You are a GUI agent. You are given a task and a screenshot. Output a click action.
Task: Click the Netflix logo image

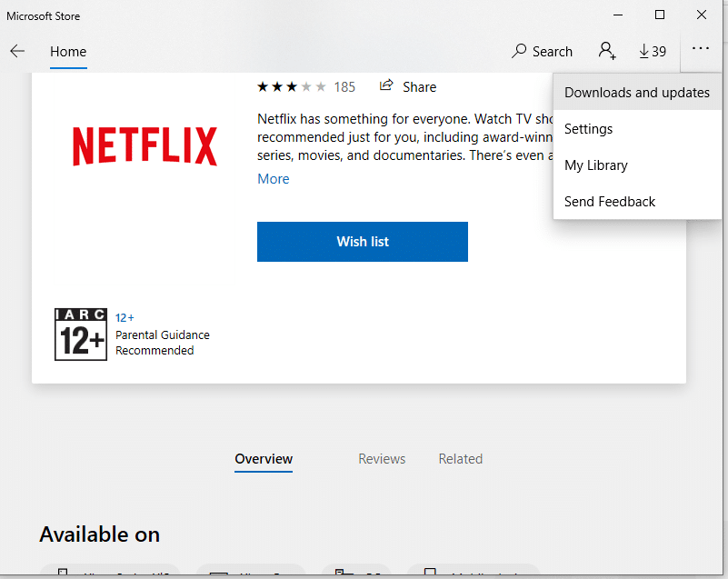tap(145, 146)
